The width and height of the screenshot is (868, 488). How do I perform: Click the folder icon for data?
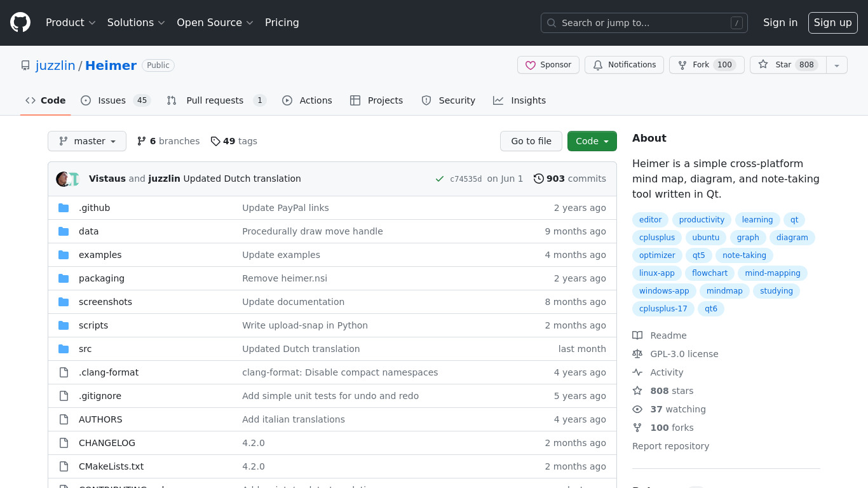click(64, 231)
